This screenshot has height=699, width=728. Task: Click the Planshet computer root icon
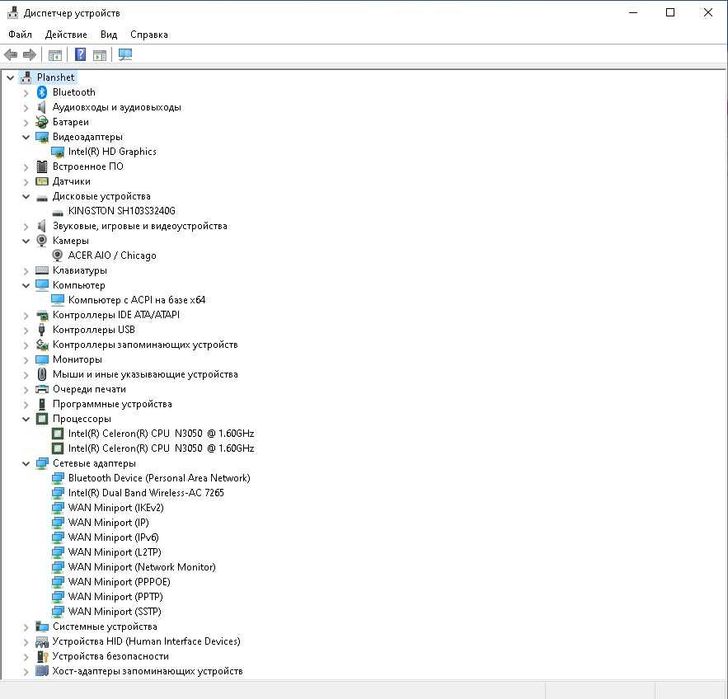click(x=26, y=78)
